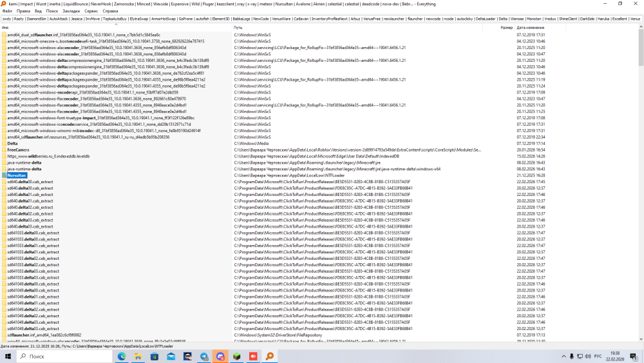
Task: Select the Nursultan folder name
Action: pyautogui.click(x=17, y=175)
